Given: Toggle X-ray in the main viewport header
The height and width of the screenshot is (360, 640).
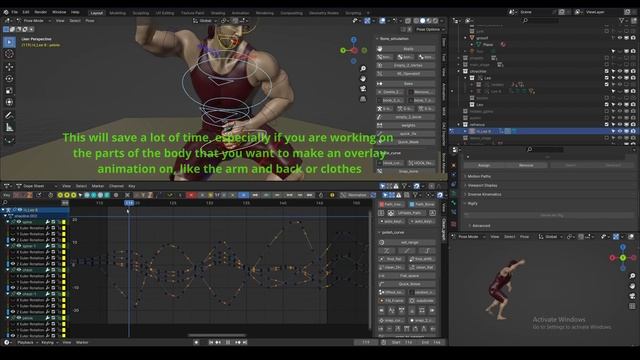Looking at the screenshot, I should tap(408, 20).
